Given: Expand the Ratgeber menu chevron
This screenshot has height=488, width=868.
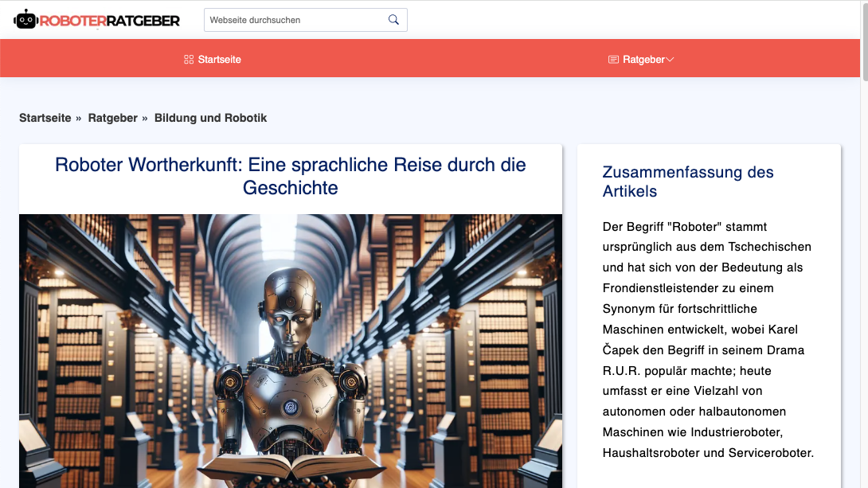Looking at the screenshot, I should [670, 60].
